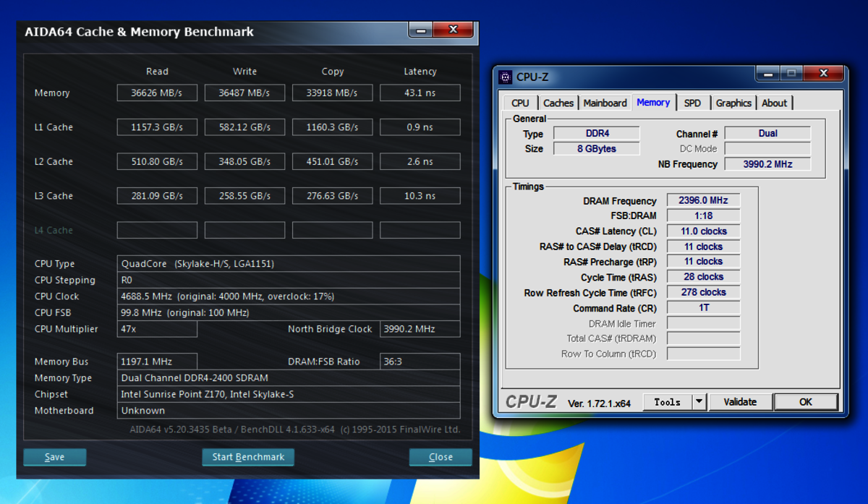Image resolution: width=868 pixels, height=504 pixels.
Task: Click the Channel # Dual field in CPU-Z
Action: tap(767, 133)
